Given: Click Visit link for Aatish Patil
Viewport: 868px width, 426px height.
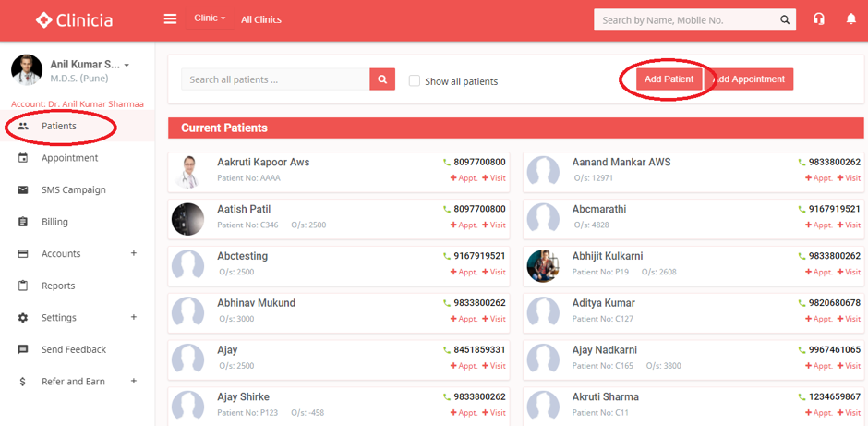Looking at the screenshot, I should pyautogui.click(x=494, y=225).
